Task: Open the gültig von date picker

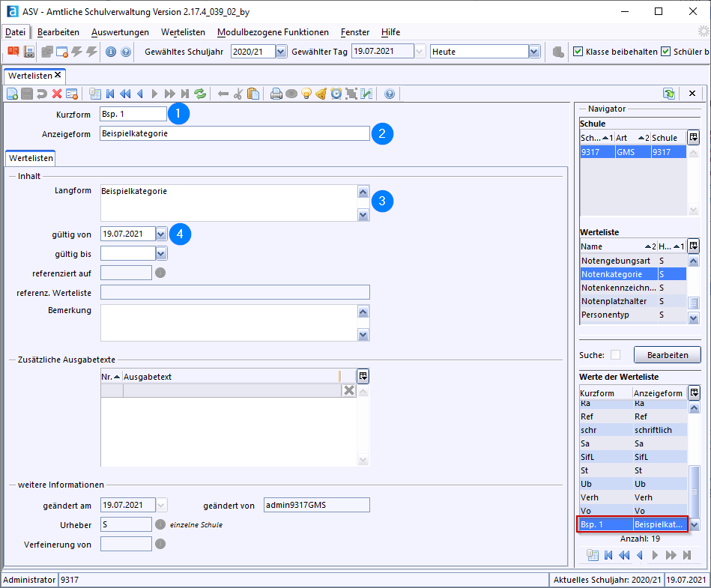Action: (161, 234)
